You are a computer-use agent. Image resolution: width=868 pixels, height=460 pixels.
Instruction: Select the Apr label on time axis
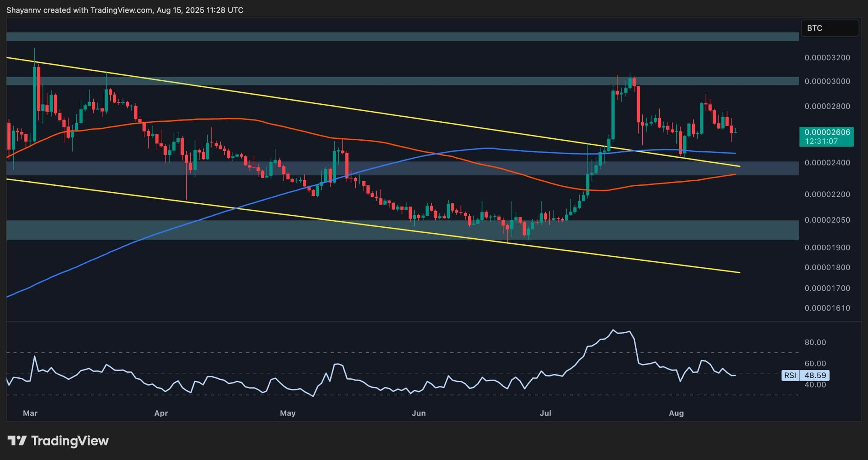click(x=161, y=413)
